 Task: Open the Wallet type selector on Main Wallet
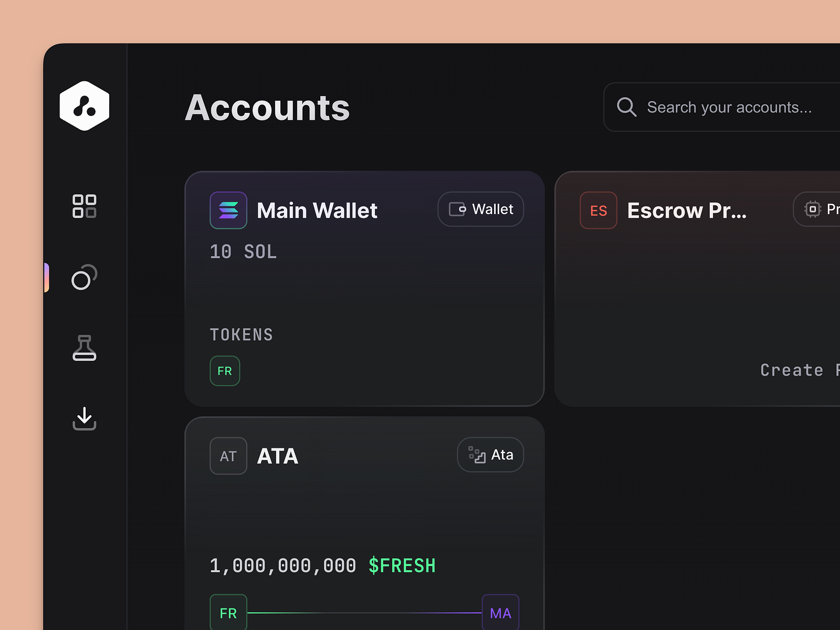point(480,209)
